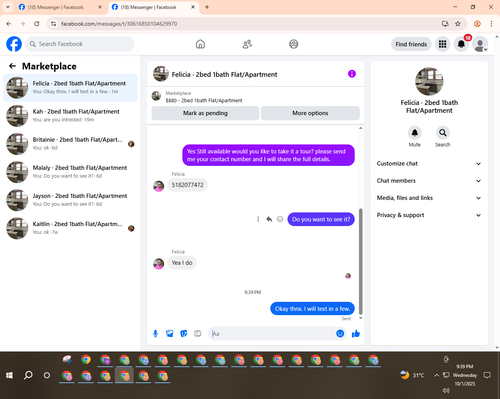The width and height of the screenshot is (500, 399).
Task: Open a new browser tab
Action: (x=207, y=7)
